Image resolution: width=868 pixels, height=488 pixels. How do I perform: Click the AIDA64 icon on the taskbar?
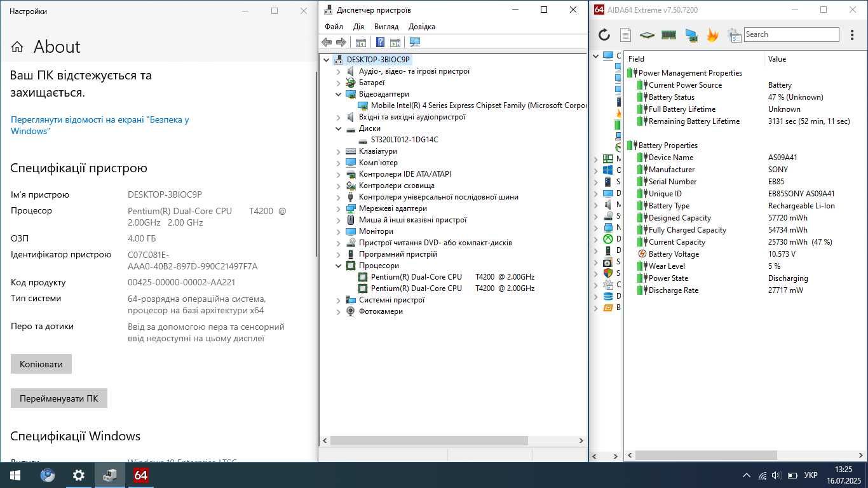[x=141, y=475]
